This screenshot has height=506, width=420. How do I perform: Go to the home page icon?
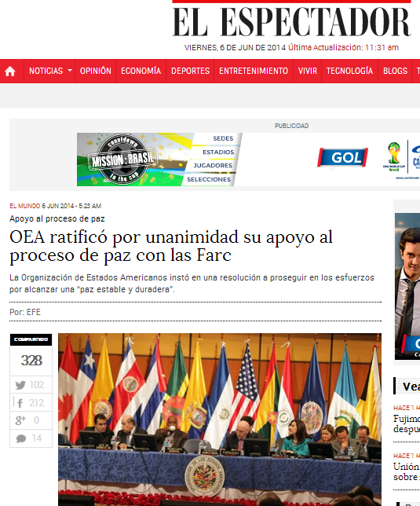tap(10, 71)
